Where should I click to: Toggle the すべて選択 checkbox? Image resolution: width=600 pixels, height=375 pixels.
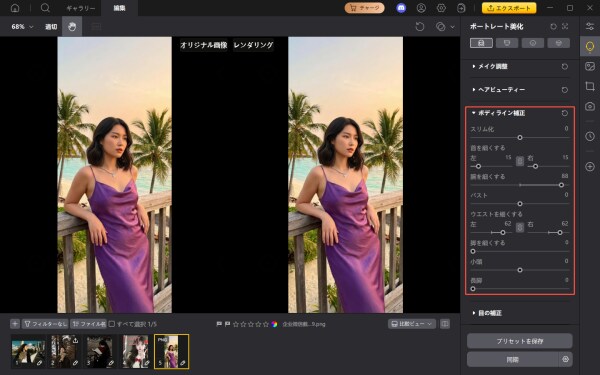click(x=112, y=324)
